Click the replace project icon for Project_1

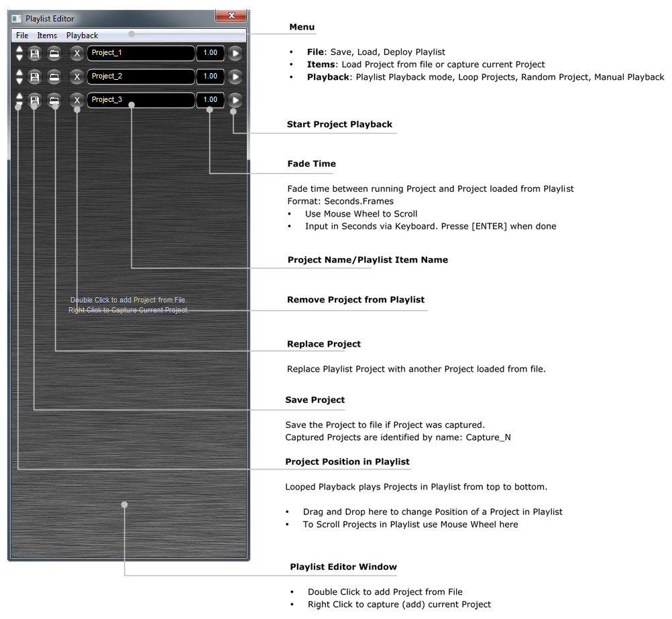click(54, 53)
